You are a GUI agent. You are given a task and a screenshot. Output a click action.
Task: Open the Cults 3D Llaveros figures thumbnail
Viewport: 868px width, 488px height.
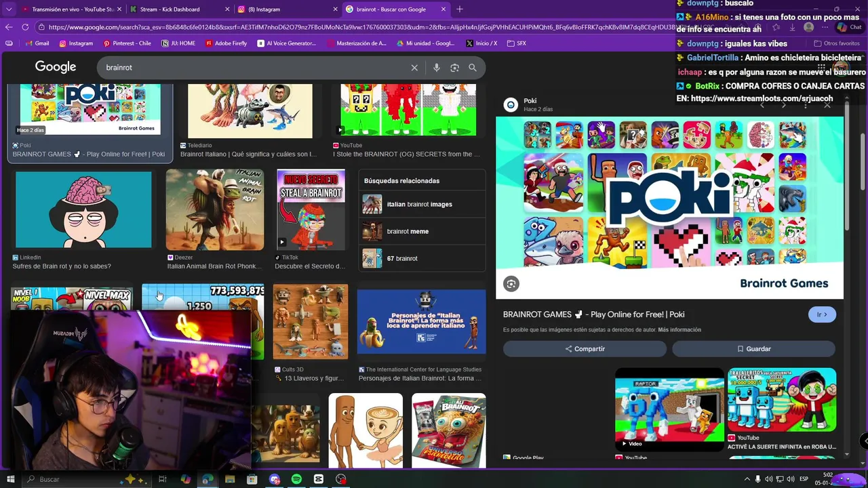click(x=311, y=321)
